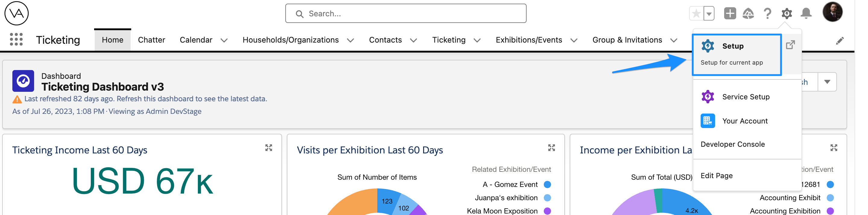Toggle the favorite star for this page

coord(696,14)
